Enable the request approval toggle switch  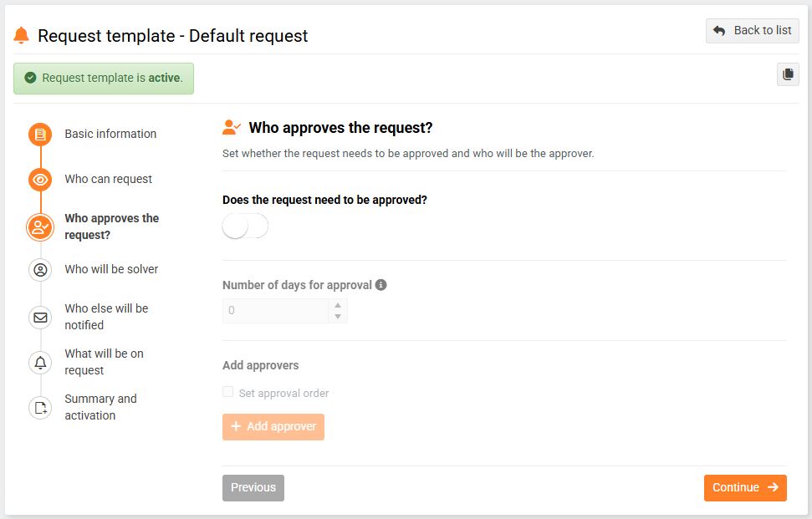(x=245, y=226)
